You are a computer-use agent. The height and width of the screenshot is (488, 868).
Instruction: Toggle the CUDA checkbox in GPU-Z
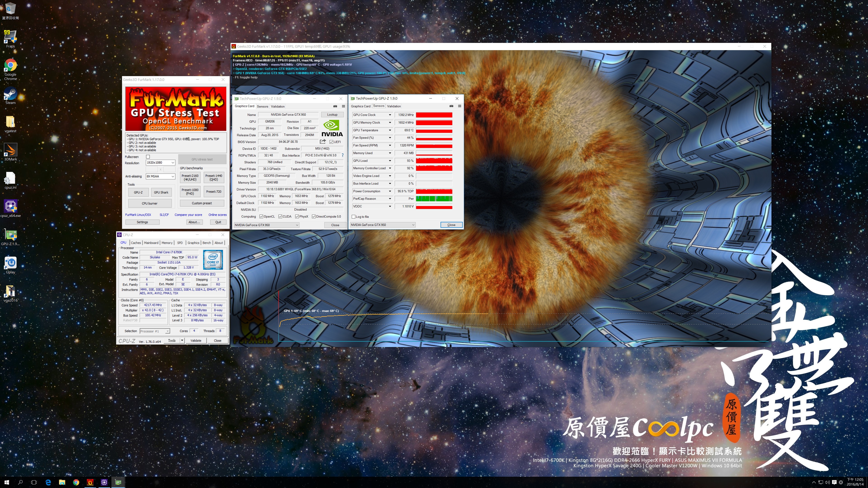pos(280,217)
